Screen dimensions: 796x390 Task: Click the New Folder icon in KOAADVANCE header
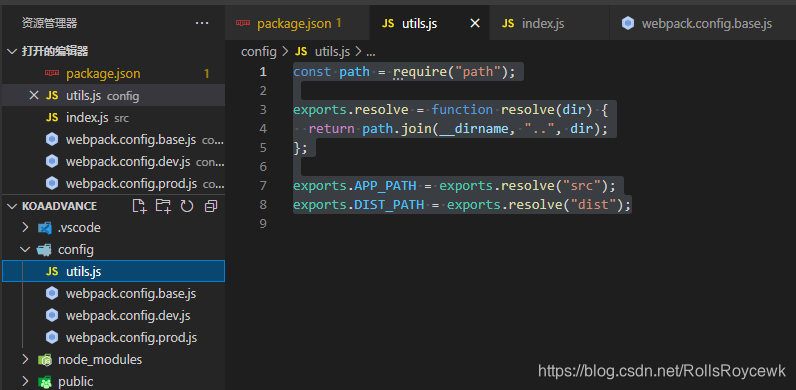click(x=163, y=206)
